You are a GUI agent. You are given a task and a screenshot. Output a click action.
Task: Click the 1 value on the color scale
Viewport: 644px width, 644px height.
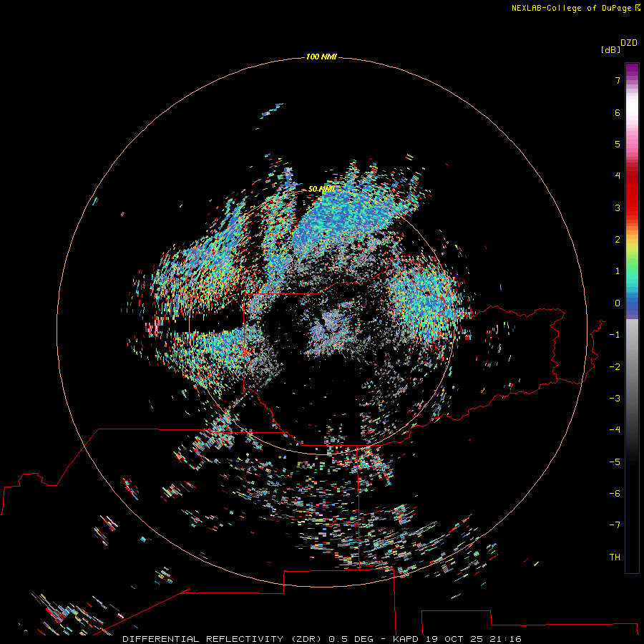coord(618,271)
